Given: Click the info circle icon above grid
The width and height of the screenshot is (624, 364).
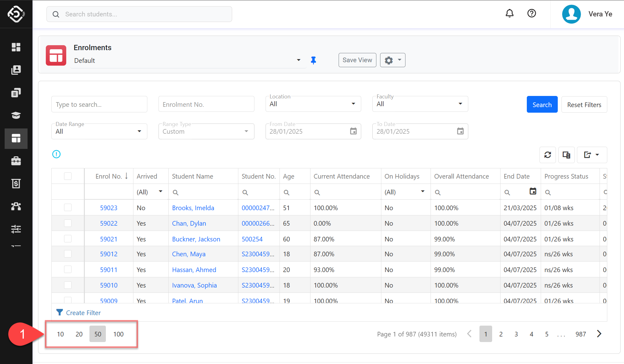Looking at the screenshot, I should click(x=56, y=154).
